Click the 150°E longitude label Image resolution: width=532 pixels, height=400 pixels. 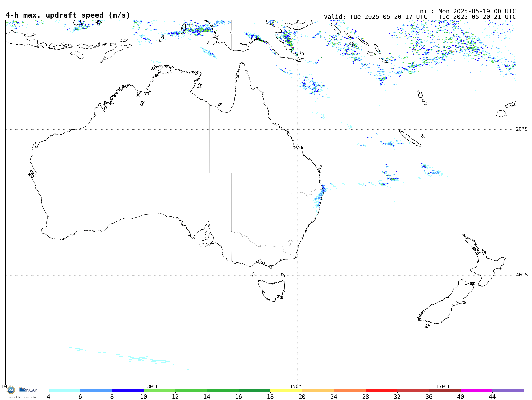[297, 386]
